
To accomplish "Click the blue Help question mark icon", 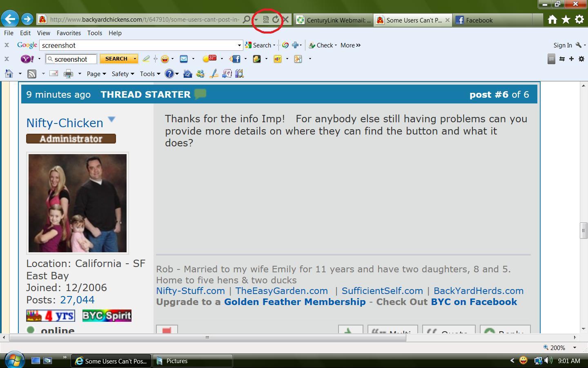I will click(x=169, y=74).
